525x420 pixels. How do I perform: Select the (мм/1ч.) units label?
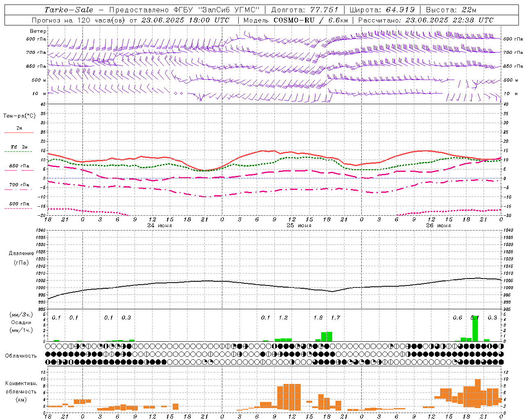click(21, 330)
